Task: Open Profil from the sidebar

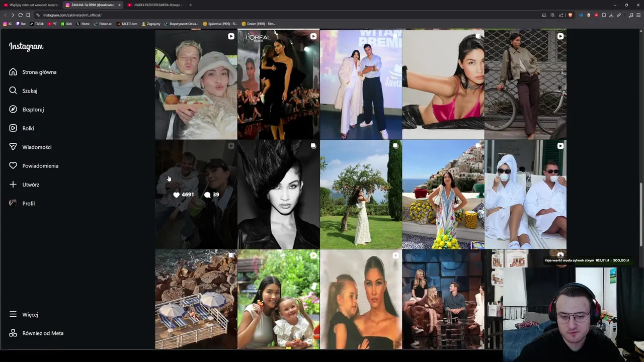Action: 22,203
